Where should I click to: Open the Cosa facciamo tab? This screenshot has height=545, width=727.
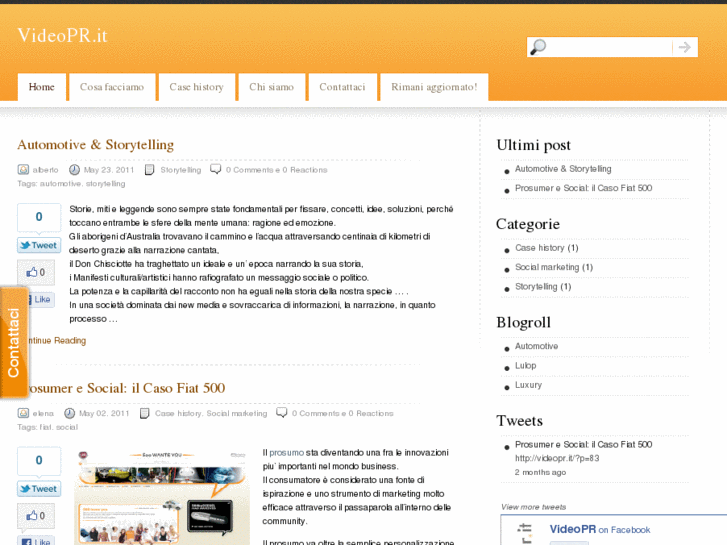click(112, 87)
